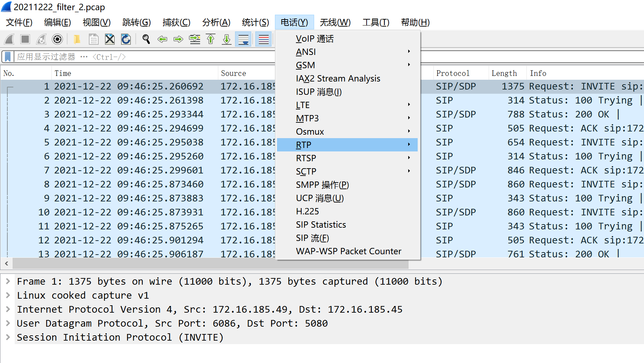Image resolution: width=644 pixels, height=363 pixels.
Task: Go back in packet history arrow
Action: 162,39
